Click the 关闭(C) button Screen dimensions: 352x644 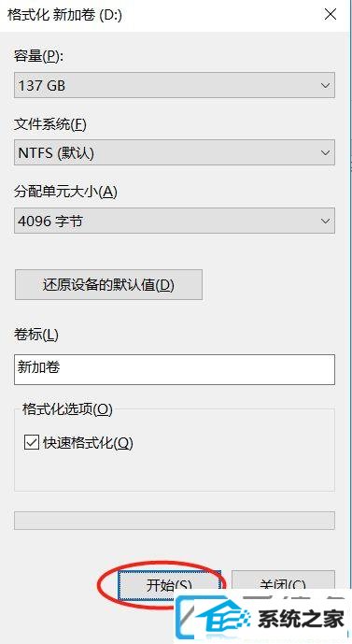(x=283, y=584)
